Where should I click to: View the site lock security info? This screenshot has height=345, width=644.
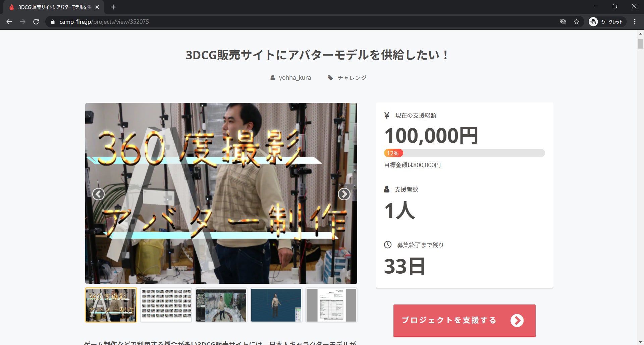53,22
